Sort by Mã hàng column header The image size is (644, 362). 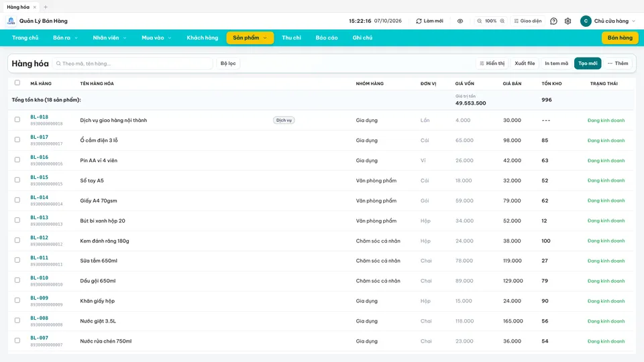coord(41,84)
